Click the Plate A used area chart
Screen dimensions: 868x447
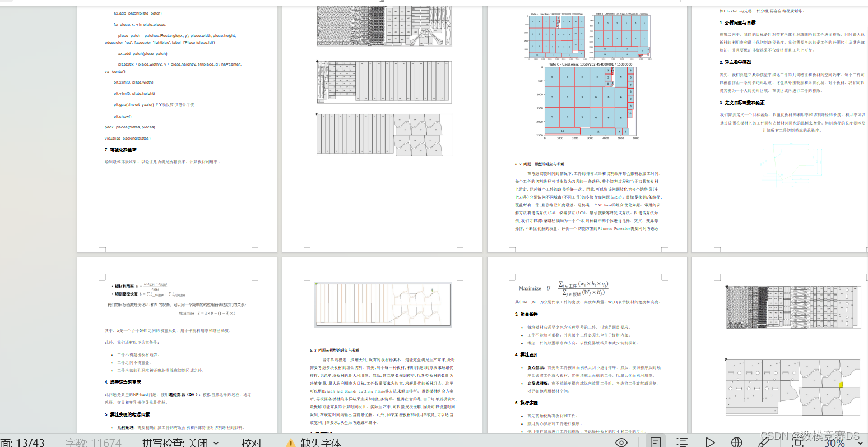tap(556, 36)
